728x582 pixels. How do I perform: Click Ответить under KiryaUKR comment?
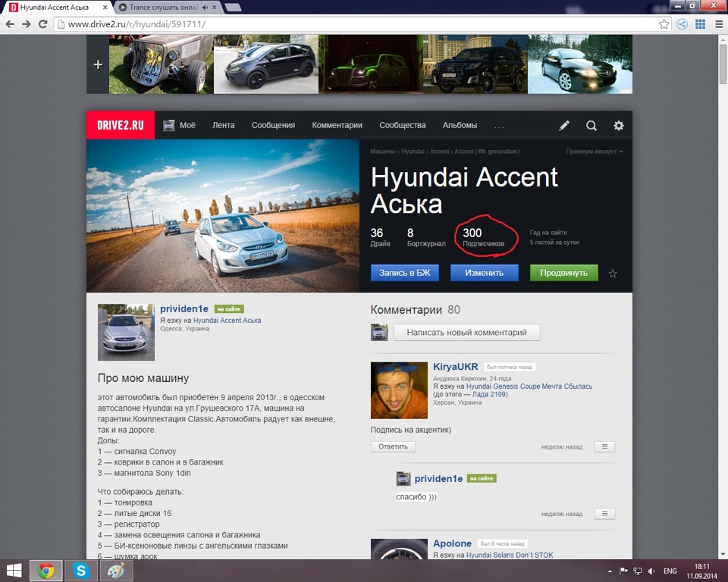(x=393, y=446)
